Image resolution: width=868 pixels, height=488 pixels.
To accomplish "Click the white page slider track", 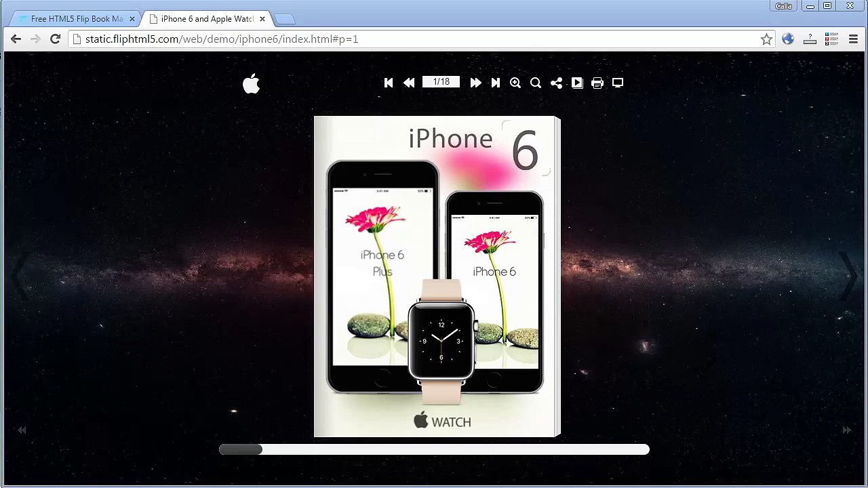I will 434,449.
